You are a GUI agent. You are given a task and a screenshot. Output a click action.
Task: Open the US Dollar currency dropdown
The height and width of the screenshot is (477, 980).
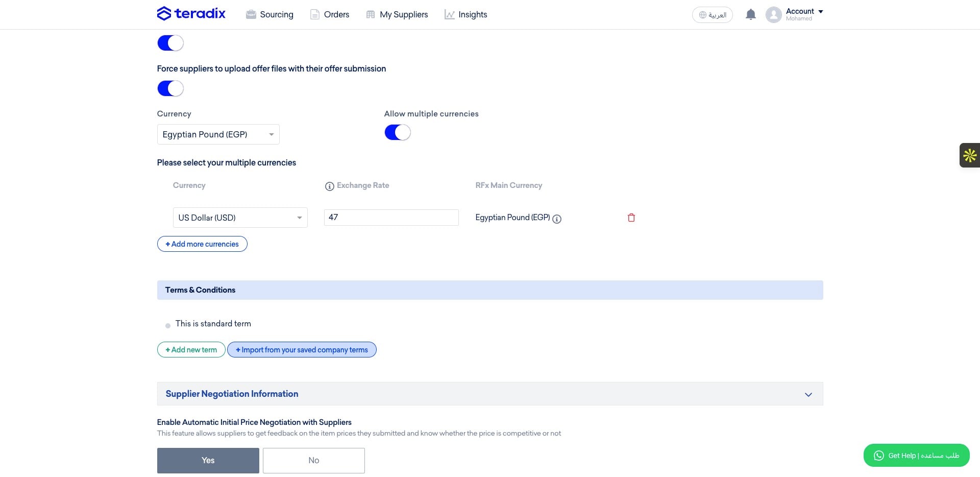tap(240, 218)
